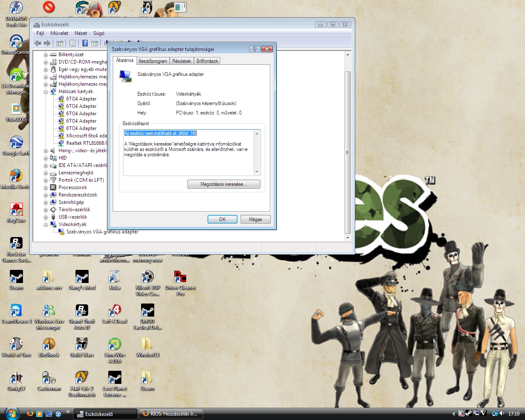This screenshot has height=420, width=525.
Task: Open the BioShock desktop icon
Action: pyautogui.click(x=49, y=347)
